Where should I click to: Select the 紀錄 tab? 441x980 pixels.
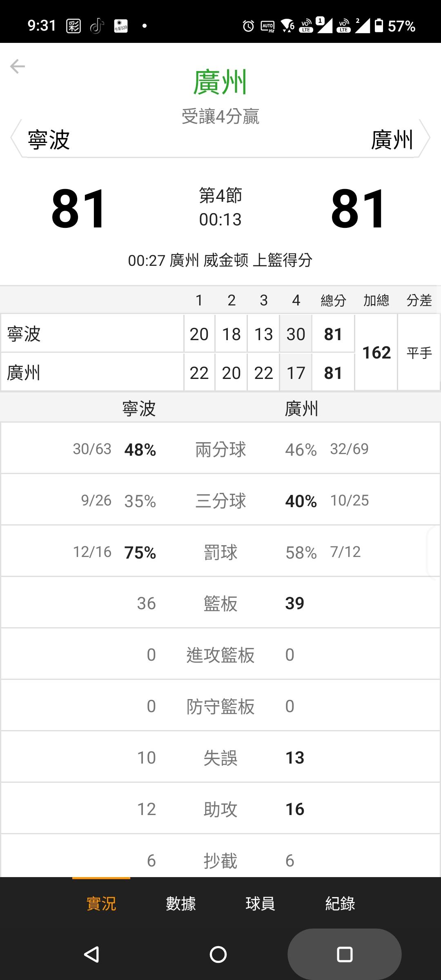340,903
